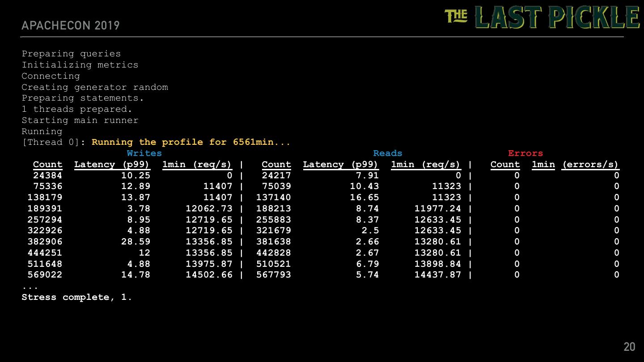Select the blue Reads section heading
The width and height of the screenshot is (644, 362).
(x=387, y=153)
